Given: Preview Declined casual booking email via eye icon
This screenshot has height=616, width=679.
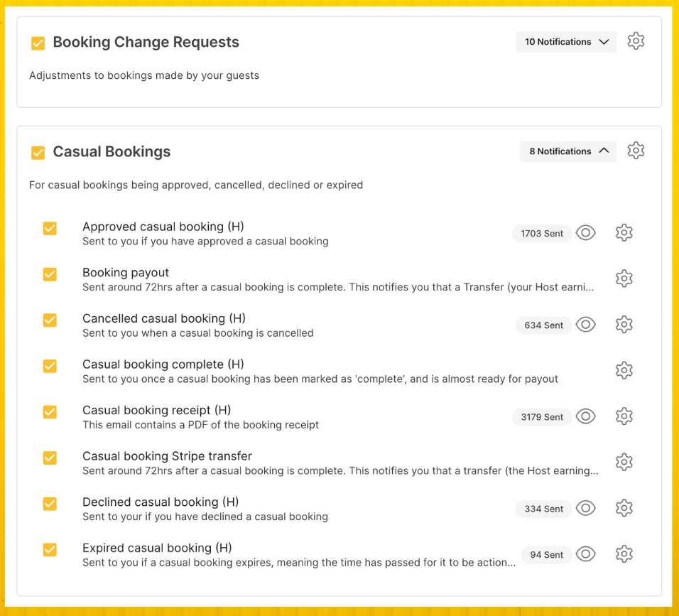Looking at the screenshot, I should 586,508.
